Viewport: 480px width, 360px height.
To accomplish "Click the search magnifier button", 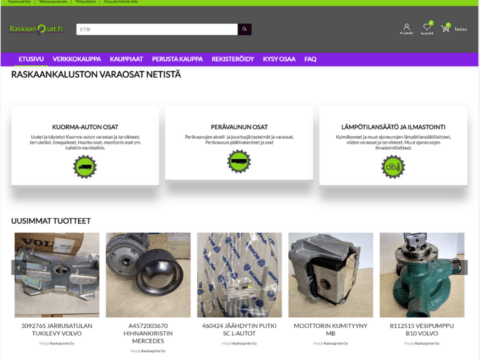I will (x=244, y=29).
